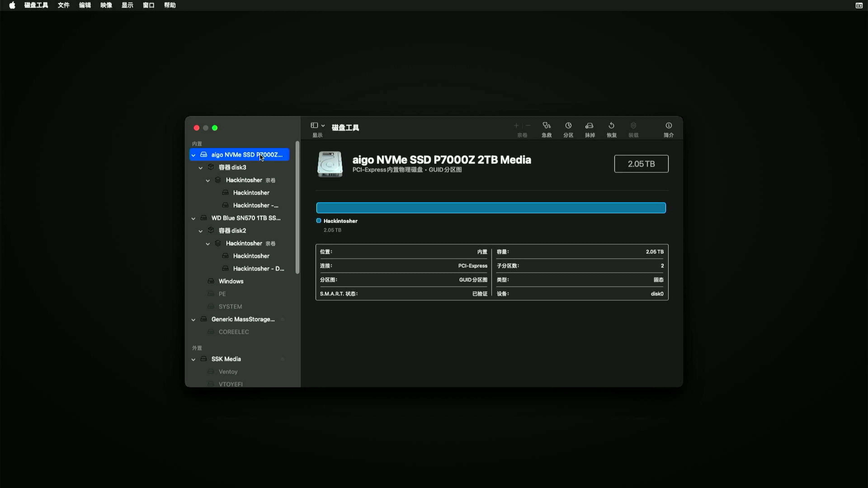Collapse the 容器 disk2 chevron
The image size is (868, 488).
point(200,231)
